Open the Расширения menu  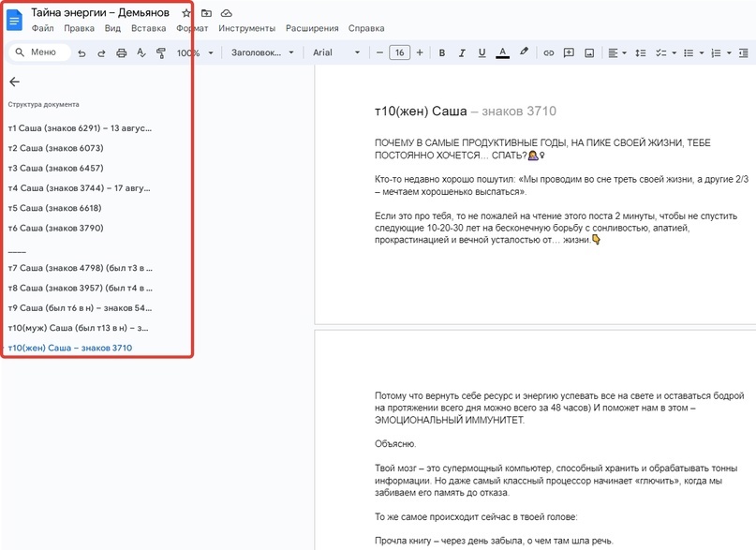[x=312, y=28]
